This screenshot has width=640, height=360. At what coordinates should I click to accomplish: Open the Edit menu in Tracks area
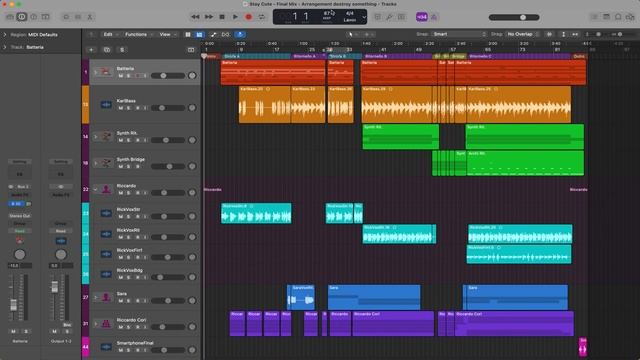[110, 34]
